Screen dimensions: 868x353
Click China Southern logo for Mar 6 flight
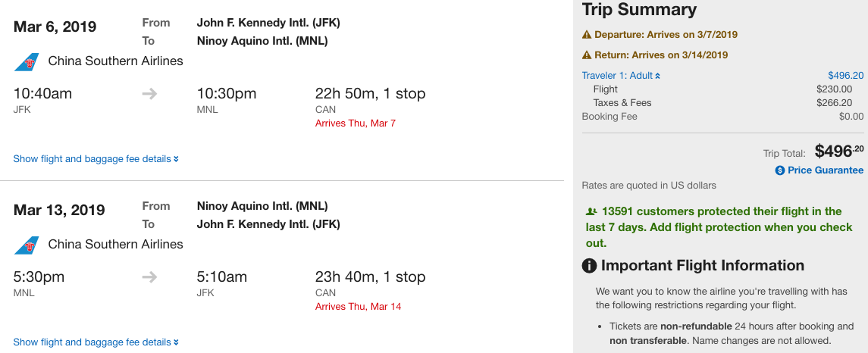27,61
